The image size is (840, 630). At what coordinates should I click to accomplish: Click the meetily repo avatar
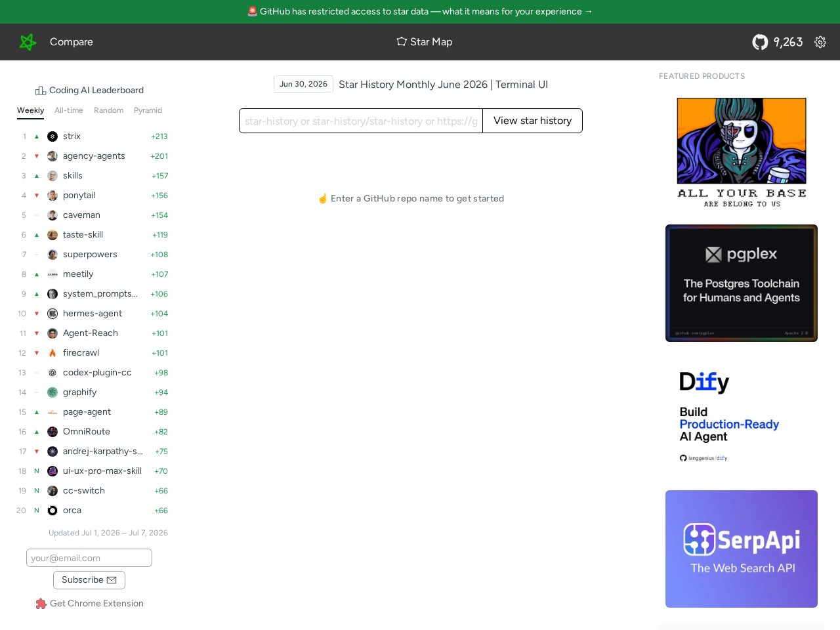[x=52, y=274]
